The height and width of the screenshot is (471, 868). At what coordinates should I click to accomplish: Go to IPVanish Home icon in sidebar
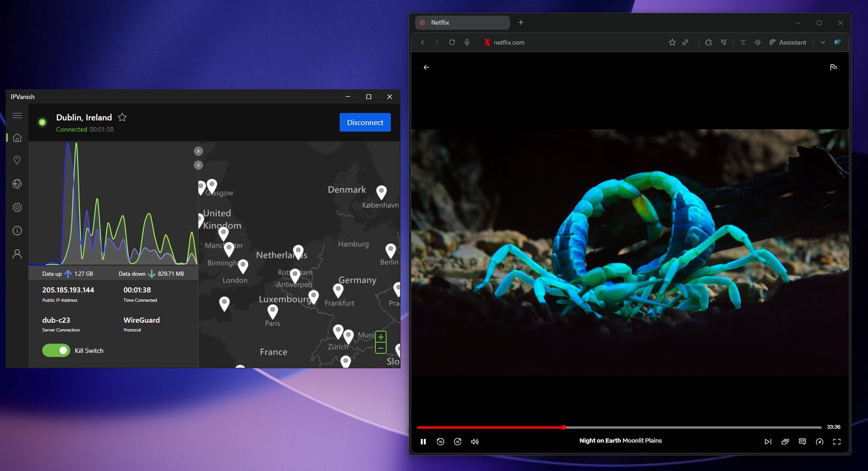pos(17,138)
